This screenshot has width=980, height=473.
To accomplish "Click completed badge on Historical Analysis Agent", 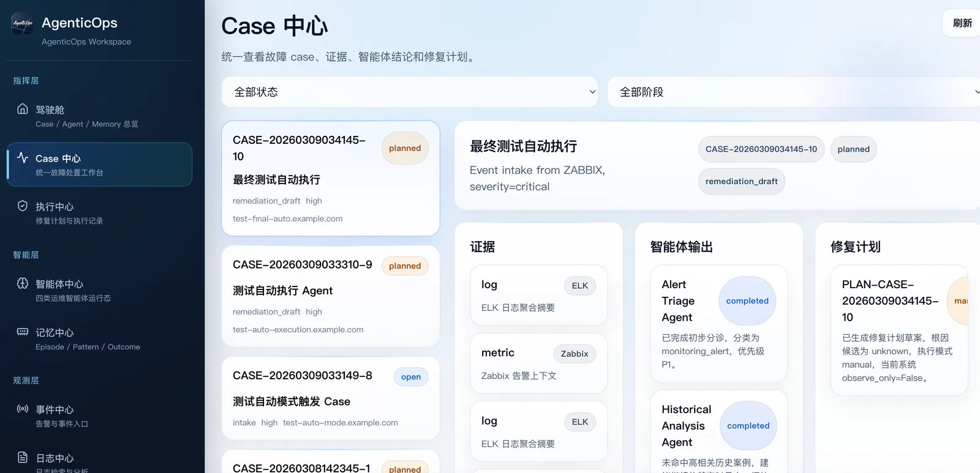I will 748,426.
